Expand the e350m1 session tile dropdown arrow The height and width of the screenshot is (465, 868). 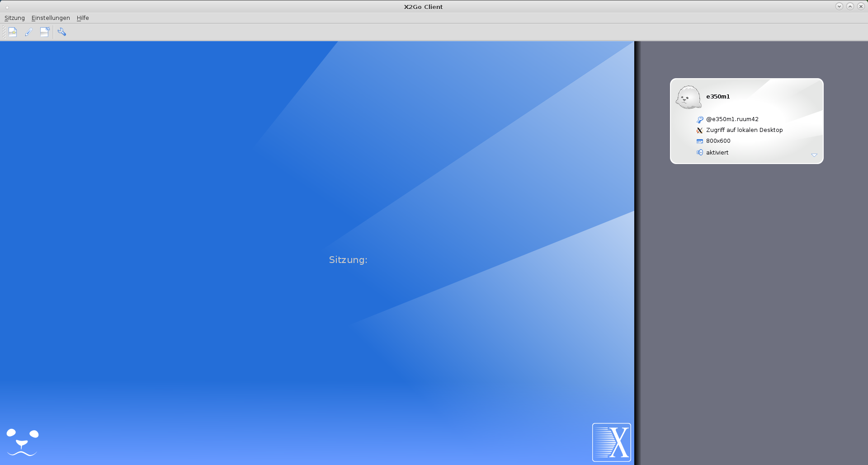(x=814, y=155)
